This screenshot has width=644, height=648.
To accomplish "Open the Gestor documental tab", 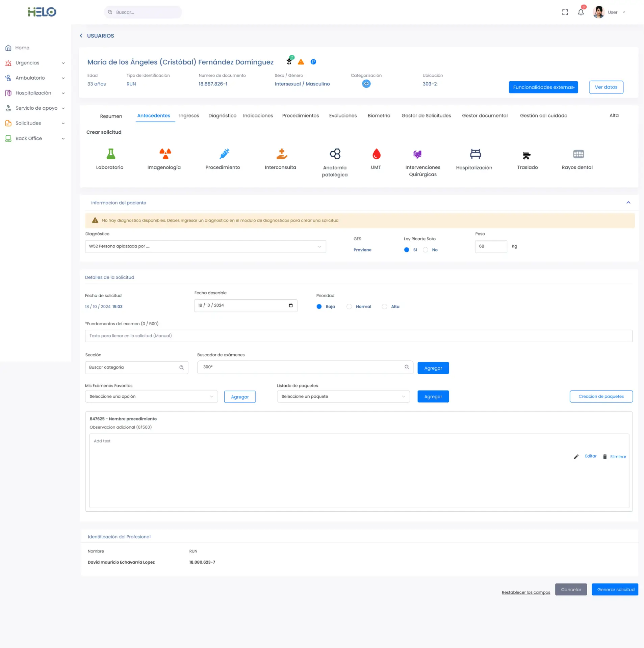I will [x=484, y=116].
